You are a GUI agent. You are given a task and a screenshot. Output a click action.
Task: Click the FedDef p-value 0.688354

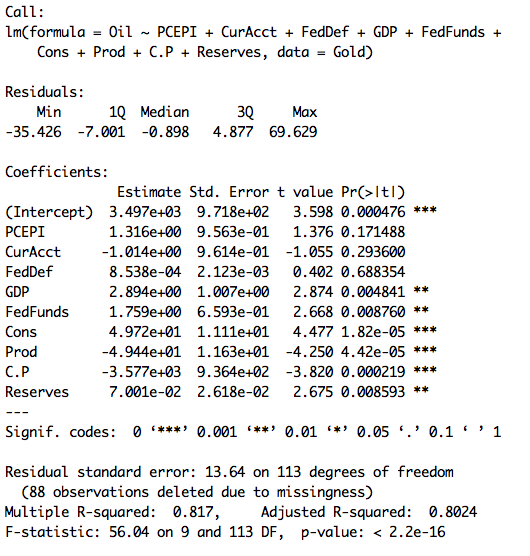373,272
